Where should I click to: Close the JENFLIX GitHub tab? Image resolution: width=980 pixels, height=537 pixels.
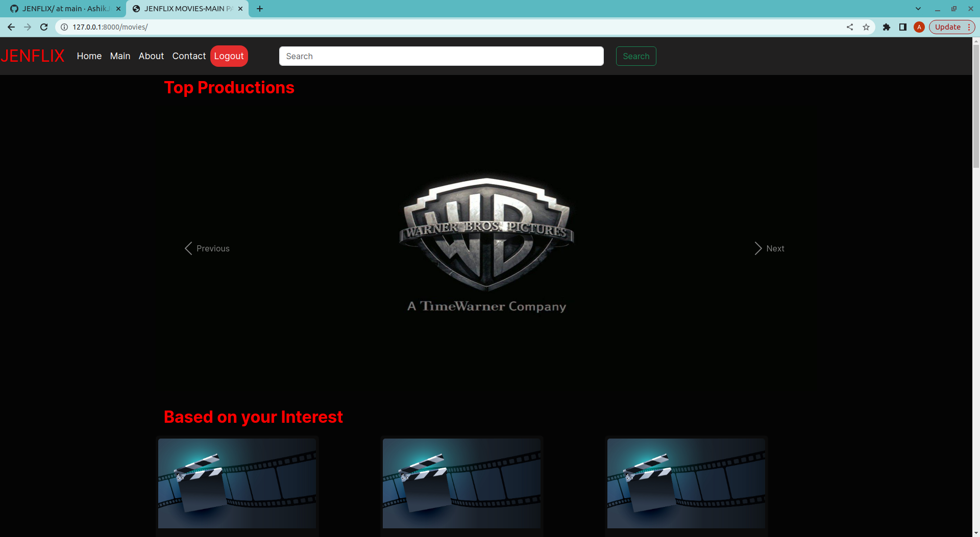tap(118, 9)
